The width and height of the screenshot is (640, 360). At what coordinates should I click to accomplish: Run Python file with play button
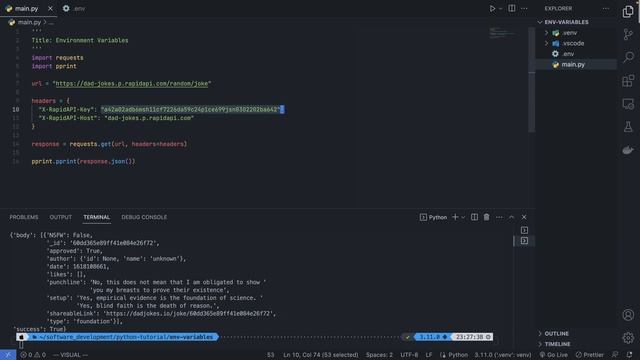pos(492,9)
